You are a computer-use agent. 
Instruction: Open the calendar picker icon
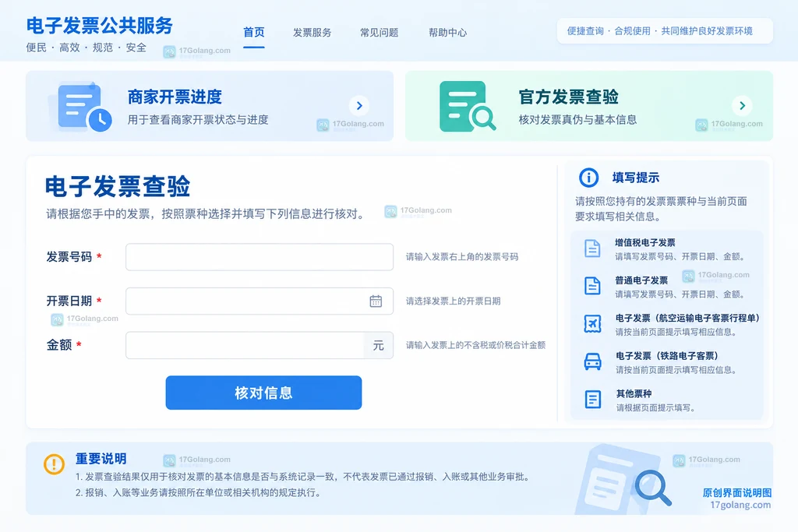pos(376,301)
